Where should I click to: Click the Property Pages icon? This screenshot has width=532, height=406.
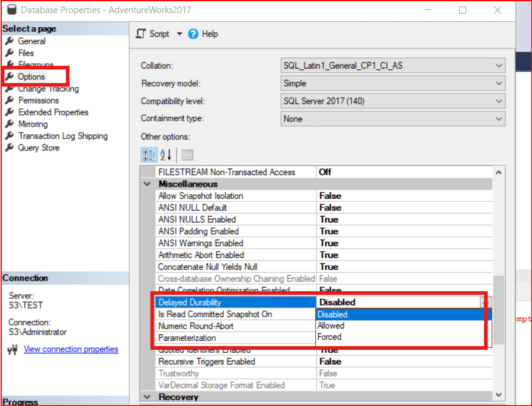tap(187, 154)
